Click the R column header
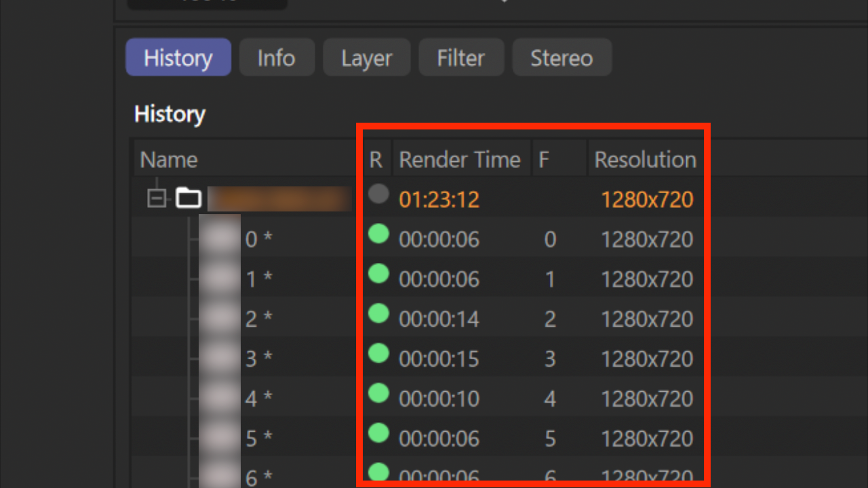This screenshot has height=488, width=868. [376, 160]
